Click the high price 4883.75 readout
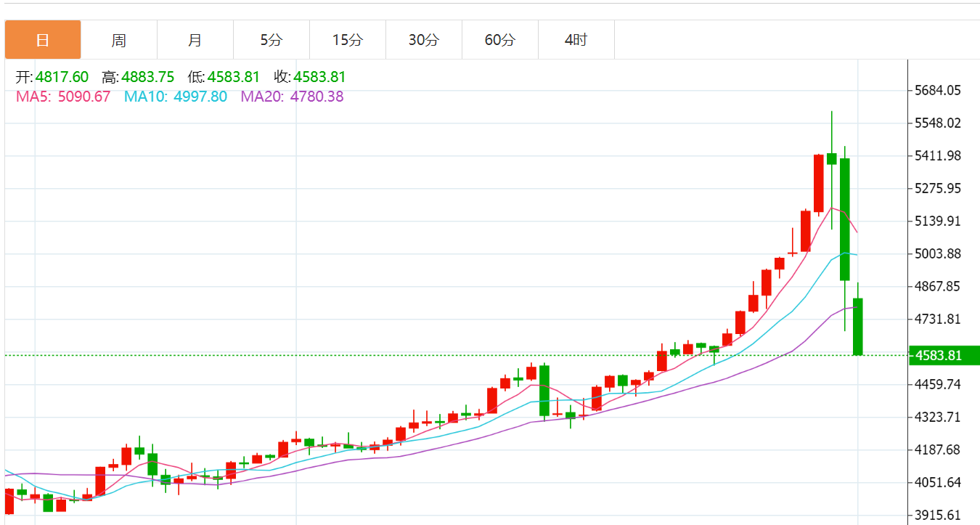The width and height of the screenshot is (980, 525). point(139,78)
